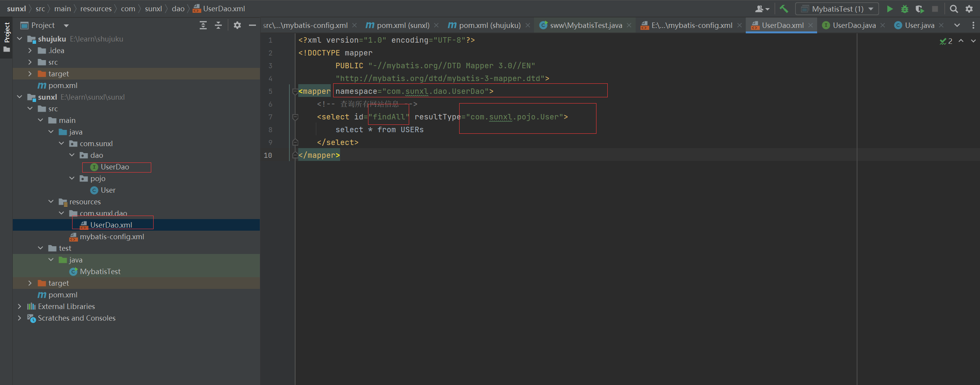Go to previous highlighted problem arrow
Image resolution: width=980 pixels, height=385 pixels.
click(961, 41)
